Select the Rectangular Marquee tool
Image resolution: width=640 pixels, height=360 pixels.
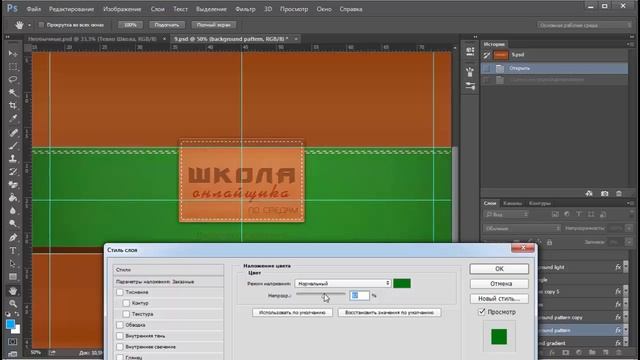13,67
